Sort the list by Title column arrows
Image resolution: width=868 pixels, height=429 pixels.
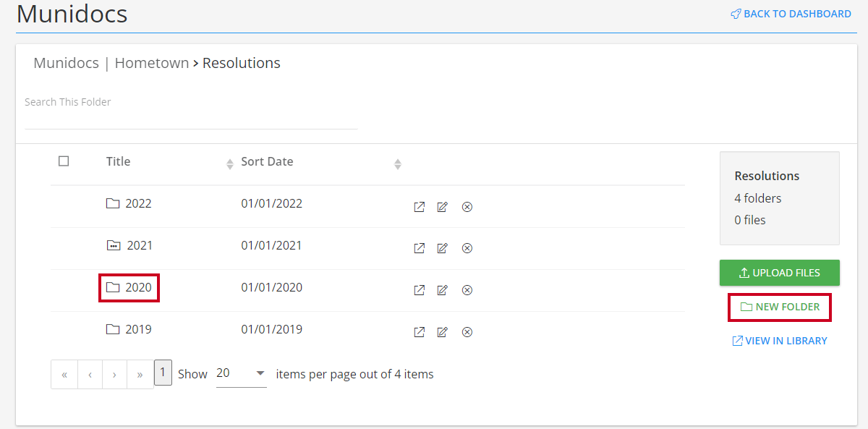click(x=230, y=164)
